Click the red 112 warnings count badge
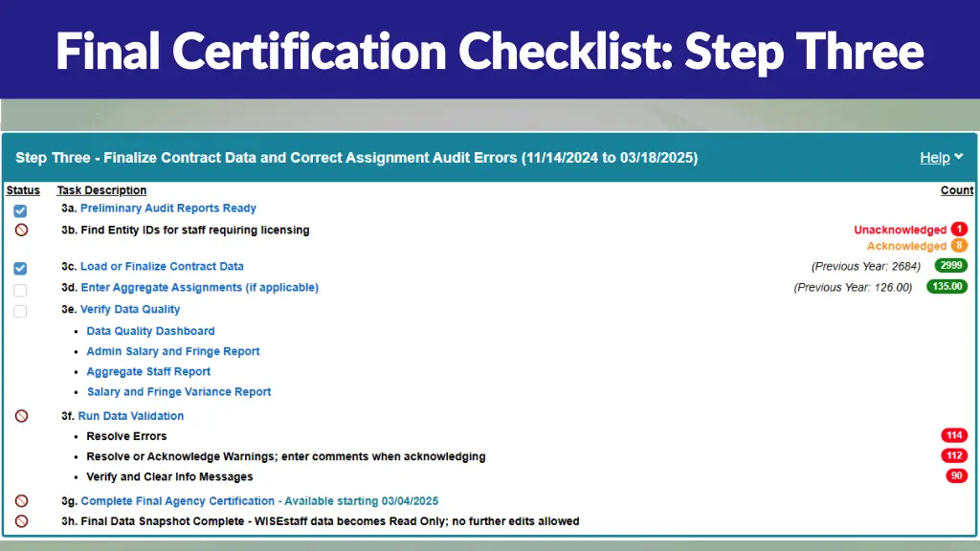The height and width of the screenshot is (551, 980). pyautogui.click(x=954, y=455)
